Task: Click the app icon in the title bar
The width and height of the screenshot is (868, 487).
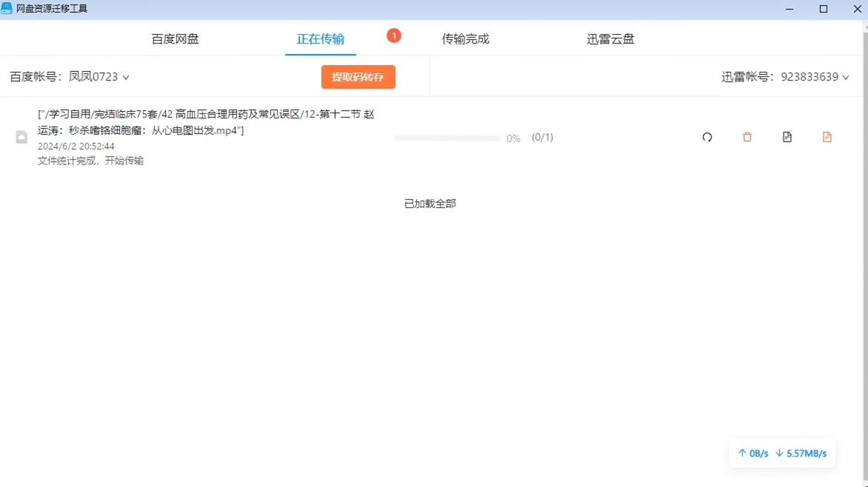Action: tap(7, 8)
